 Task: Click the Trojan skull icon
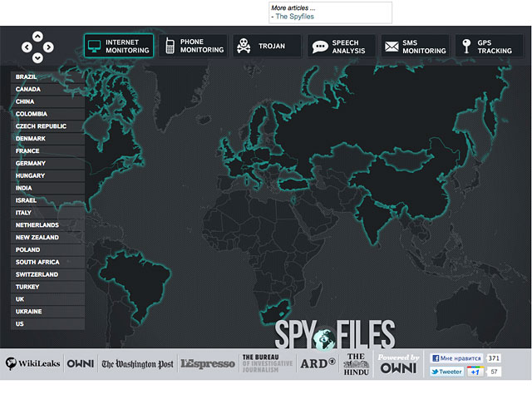click(244, 47)
